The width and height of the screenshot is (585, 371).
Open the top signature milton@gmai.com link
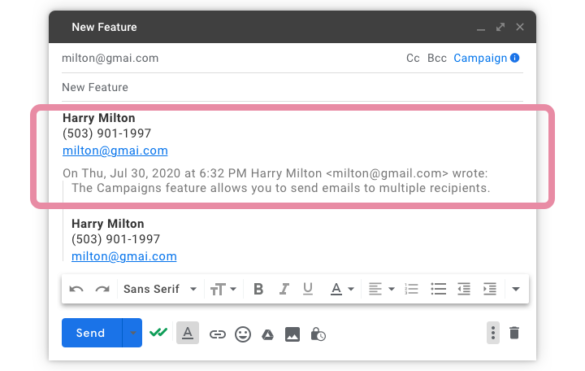pyautogui.click(x=115, y=151)
